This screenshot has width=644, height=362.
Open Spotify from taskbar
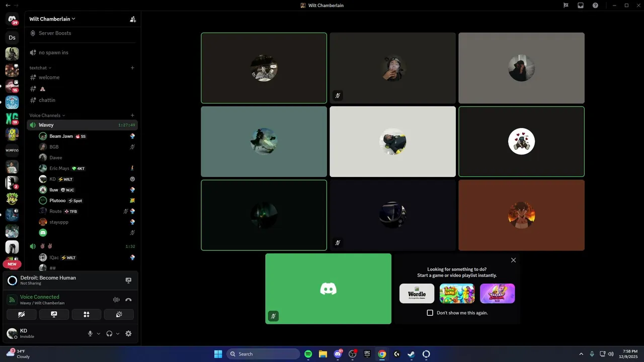[308, 354]
